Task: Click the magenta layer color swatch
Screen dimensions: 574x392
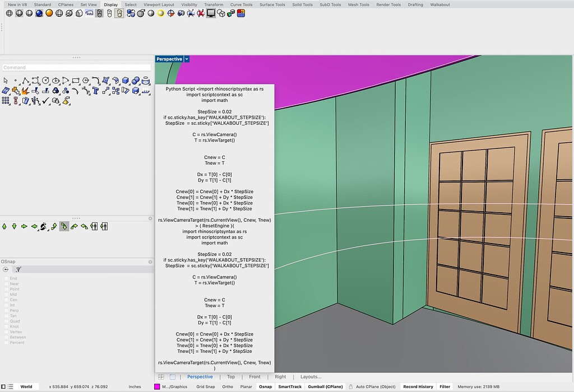Action: [157, 386]
